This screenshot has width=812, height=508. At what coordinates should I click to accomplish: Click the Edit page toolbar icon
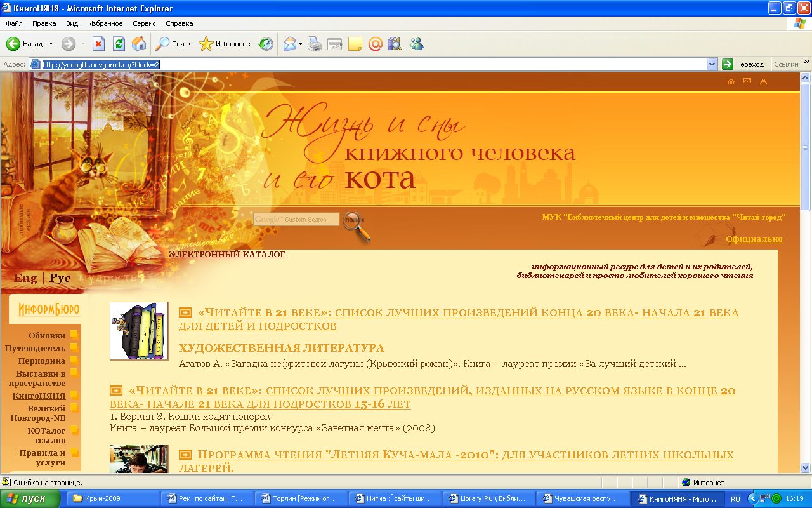point(335,44)
